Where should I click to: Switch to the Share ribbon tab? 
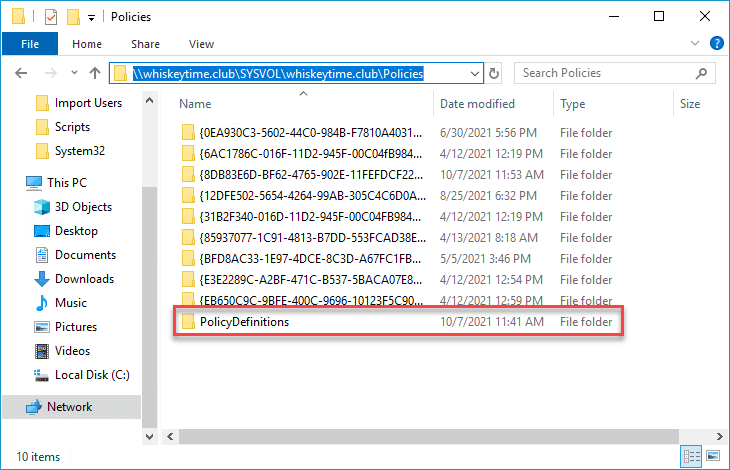145,44
